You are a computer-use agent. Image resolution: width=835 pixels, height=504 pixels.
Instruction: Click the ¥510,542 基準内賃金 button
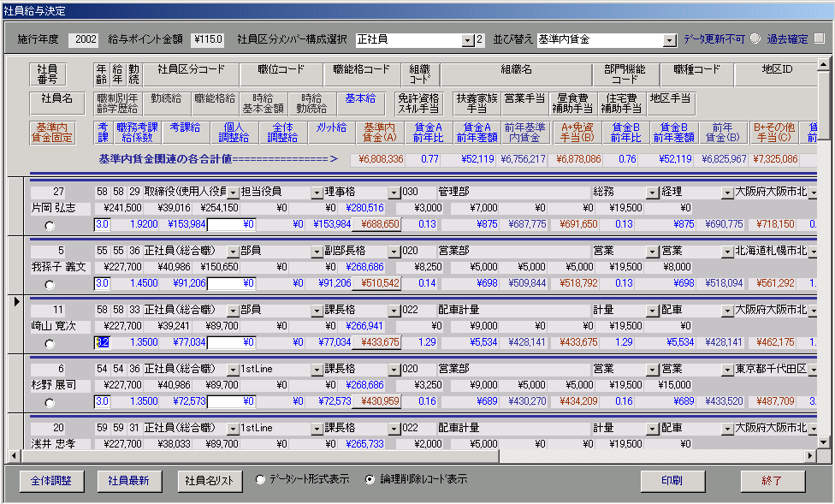376,283
